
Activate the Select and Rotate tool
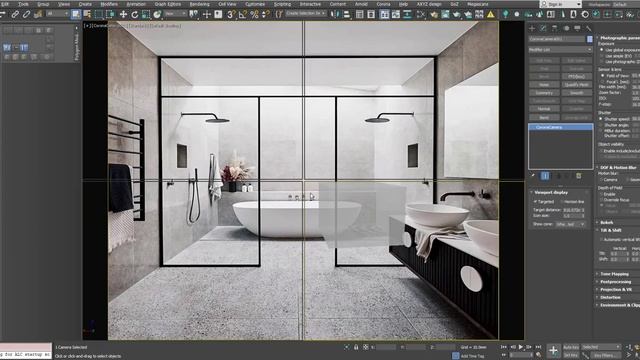(x=135, y=15)
